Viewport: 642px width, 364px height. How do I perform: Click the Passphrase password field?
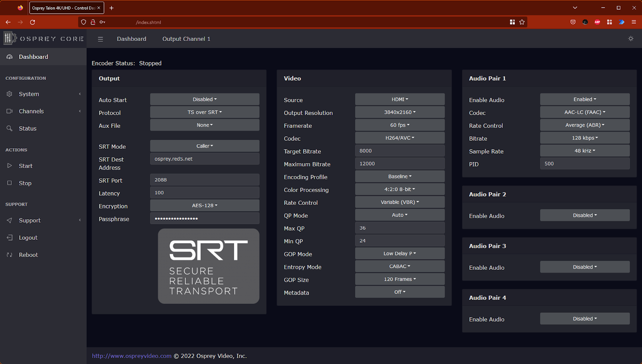[205, 218]
